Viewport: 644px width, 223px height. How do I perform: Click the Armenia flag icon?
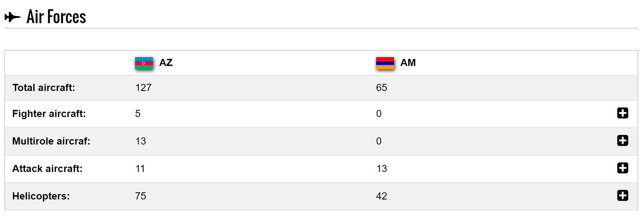point(385,63)
